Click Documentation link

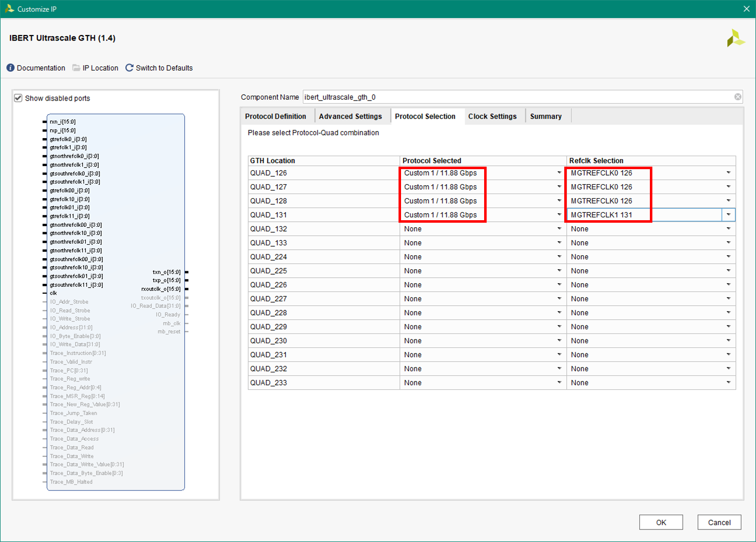click(41, 68)
